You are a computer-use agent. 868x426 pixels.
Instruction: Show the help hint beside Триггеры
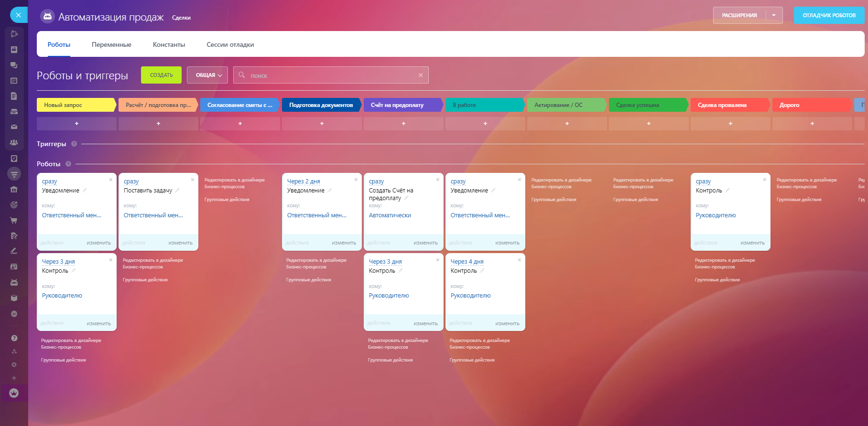tap(74, 144)
